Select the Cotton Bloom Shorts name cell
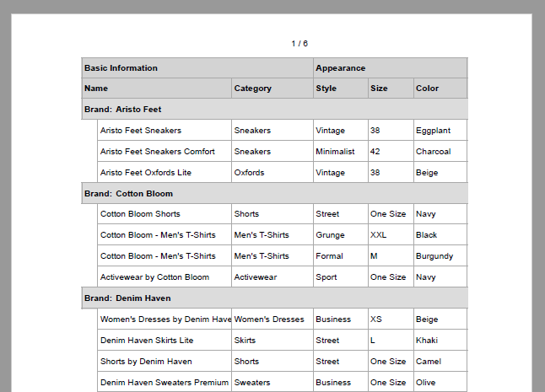 [165, 214]
